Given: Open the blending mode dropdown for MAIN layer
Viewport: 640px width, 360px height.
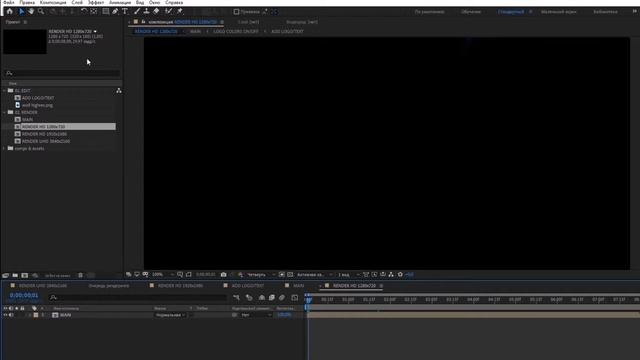Looking at the screenshot, I should tap(170, 315).
